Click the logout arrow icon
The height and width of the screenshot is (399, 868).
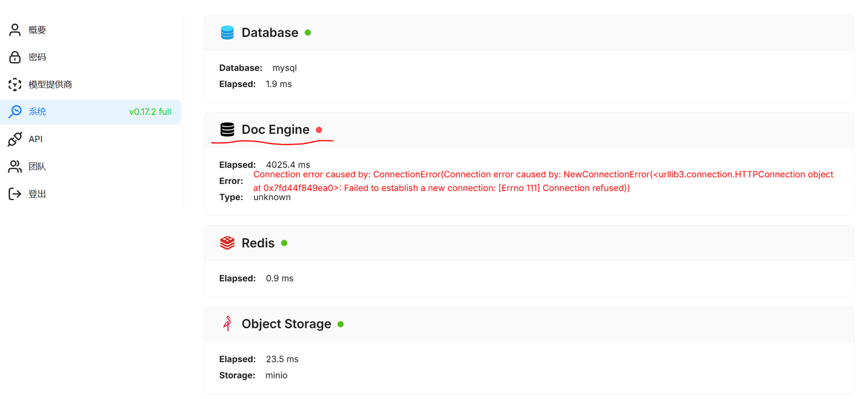coord(15,194)
